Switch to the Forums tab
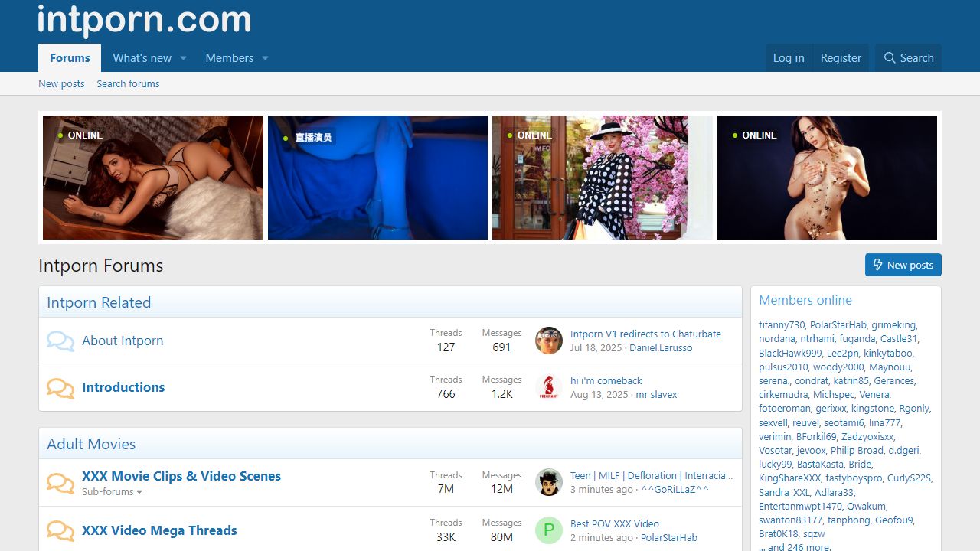Viewport: 980px width, 551px height. click(70, 58)
